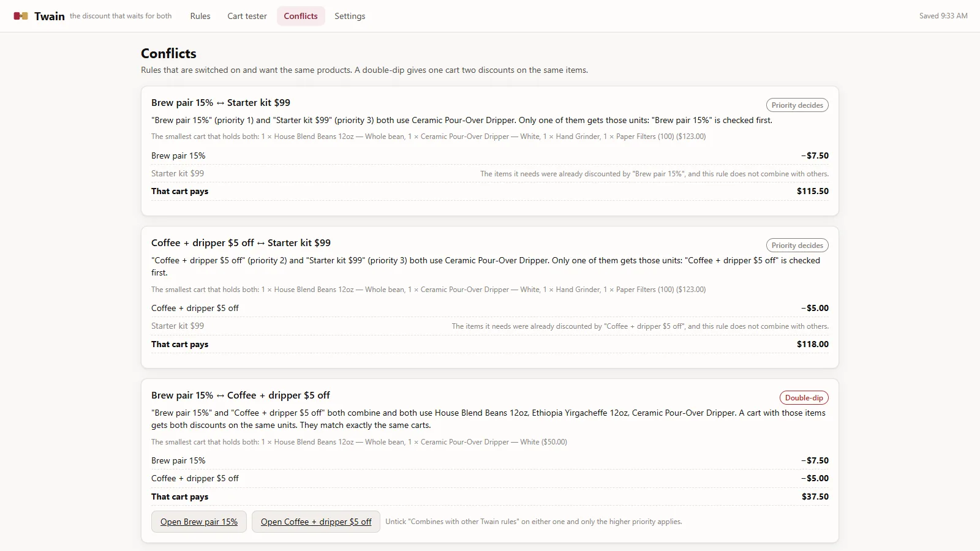980x551 pixels.
Task: Click −$7.50 amount in first conflict card
Action: tap(815, 156)
